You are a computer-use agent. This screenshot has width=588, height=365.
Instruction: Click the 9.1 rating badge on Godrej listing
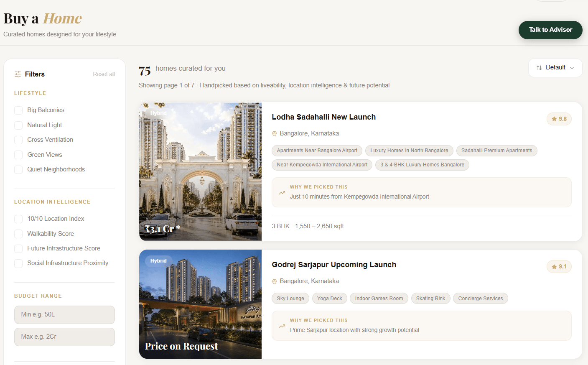559,267
